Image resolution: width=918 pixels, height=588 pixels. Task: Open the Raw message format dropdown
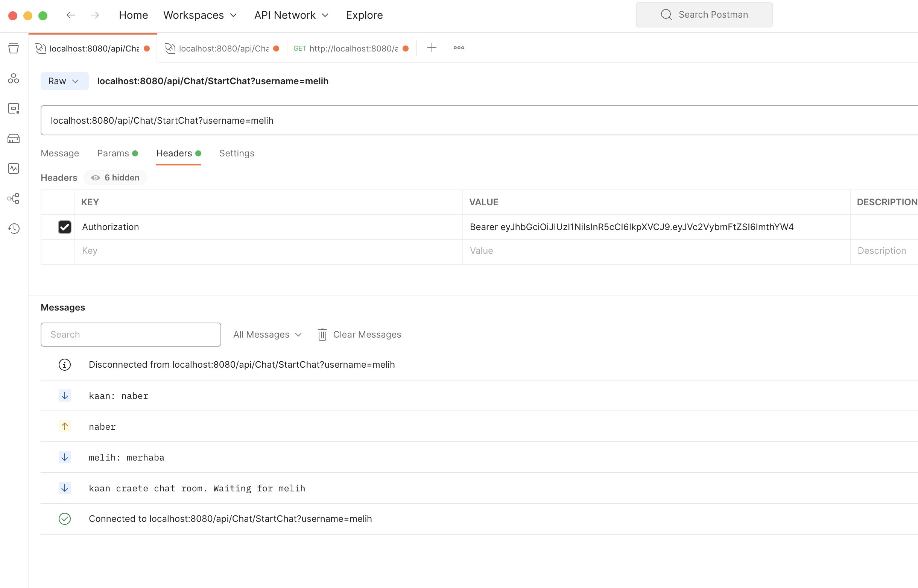64,81
